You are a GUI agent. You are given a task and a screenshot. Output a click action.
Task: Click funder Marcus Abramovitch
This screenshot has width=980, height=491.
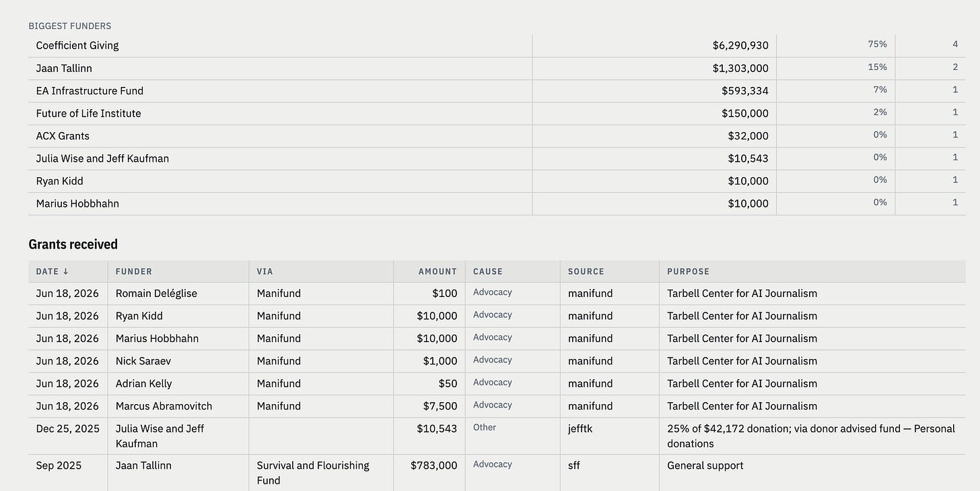[x=164, y=406]
